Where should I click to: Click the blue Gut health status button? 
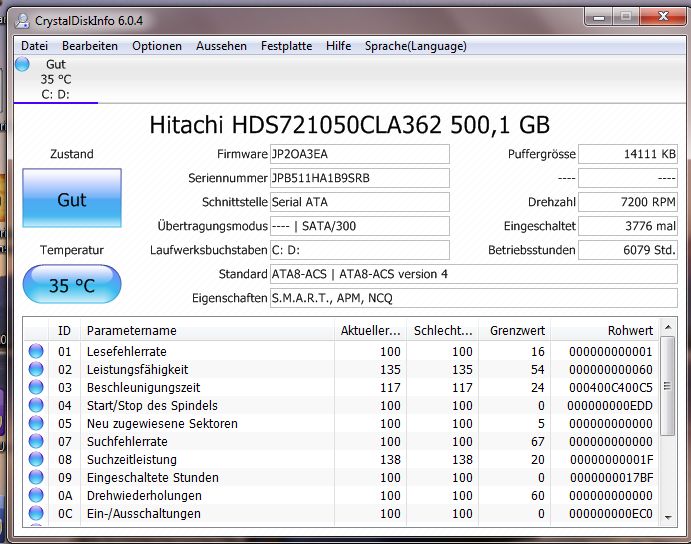pyautogui.click(x=72, y=198)
